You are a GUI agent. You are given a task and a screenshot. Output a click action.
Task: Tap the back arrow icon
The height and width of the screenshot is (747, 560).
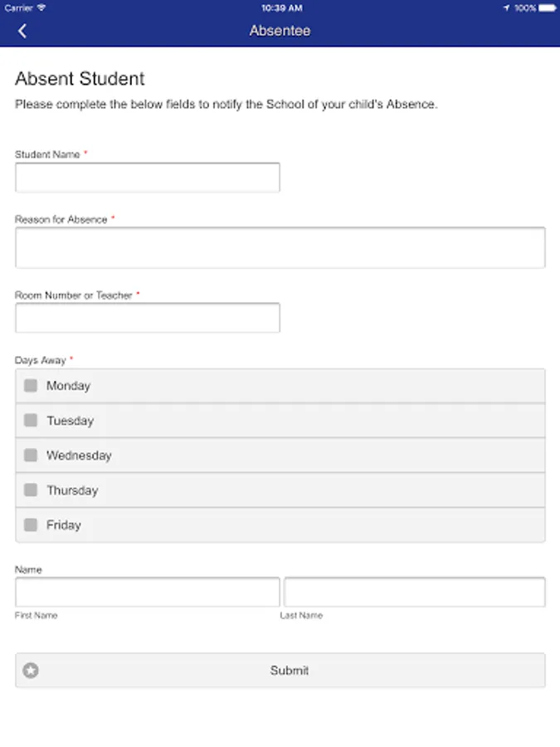tap(22, 31)
